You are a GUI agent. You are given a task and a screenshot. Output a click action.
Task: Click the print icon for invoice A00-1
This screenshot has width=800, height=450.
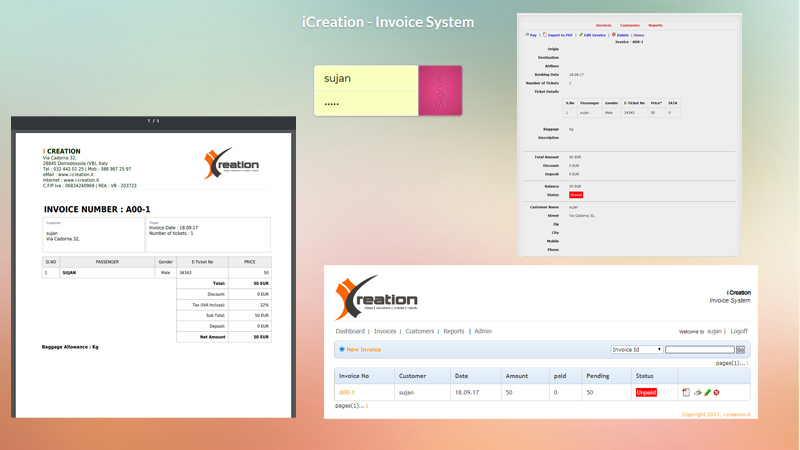coord(697,393)
